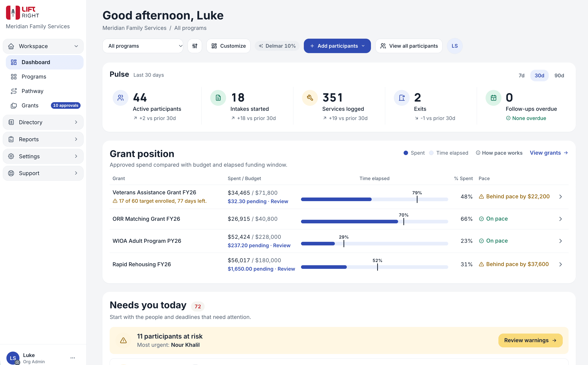Click the Support lifebuoy icon
The width and height of the screenshot is (588, 365).
point(11,173)
